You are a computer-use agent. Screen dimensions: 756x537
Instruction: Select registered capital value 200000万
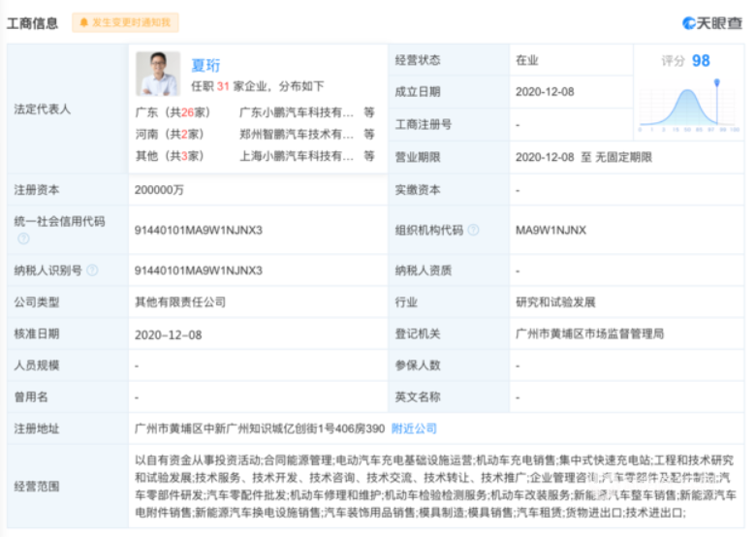[159, 190]
